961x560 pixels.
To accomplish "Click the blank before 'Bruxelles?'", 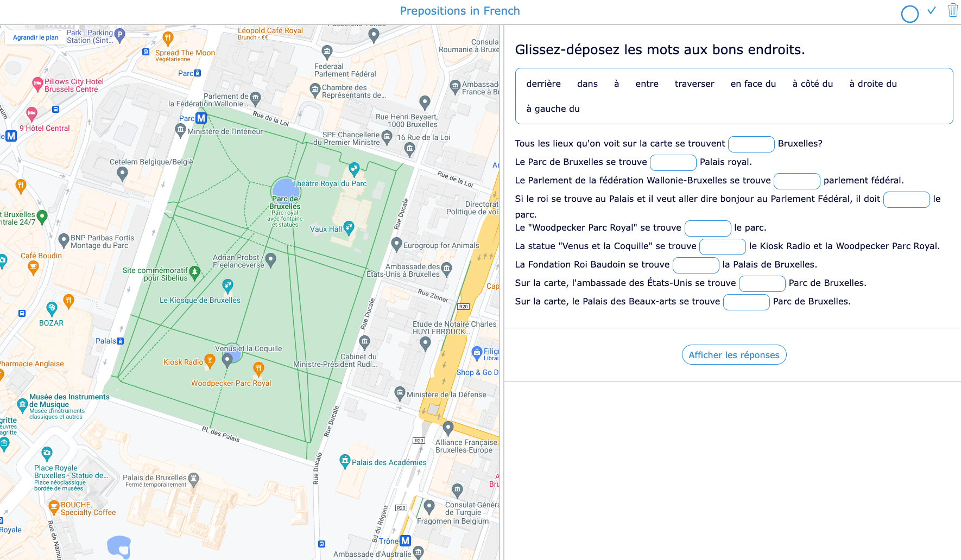I will tap(751, 144).
